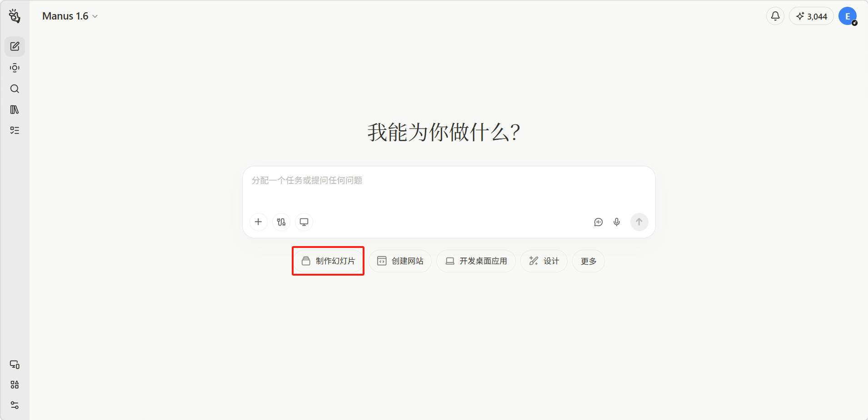
Task: Expand the 更多 options chip
Action: click(589, 261)
